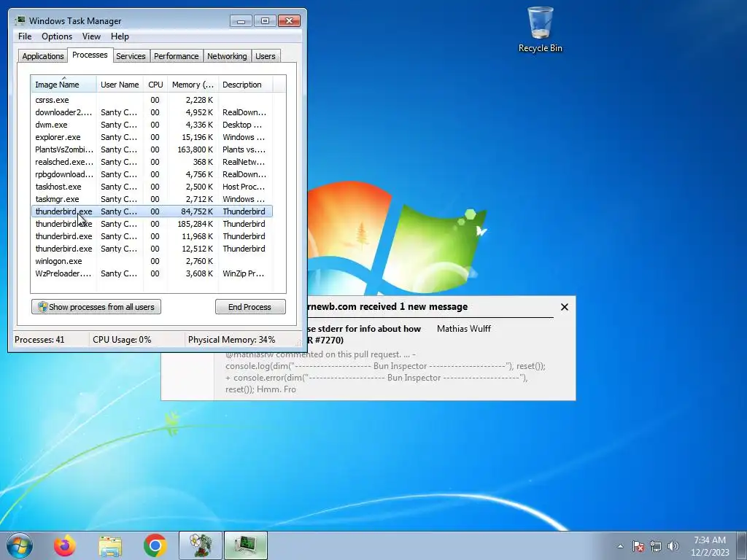Select the explorer.exe process
Image resolution: width=747 pixels, height=560 pixels.
[x=152, y=137]
